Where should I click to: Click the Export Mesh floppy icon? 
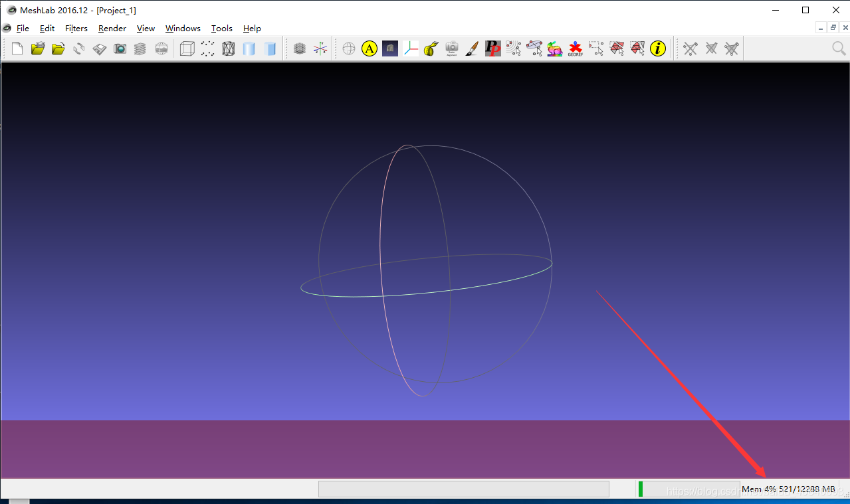[100, 48]
